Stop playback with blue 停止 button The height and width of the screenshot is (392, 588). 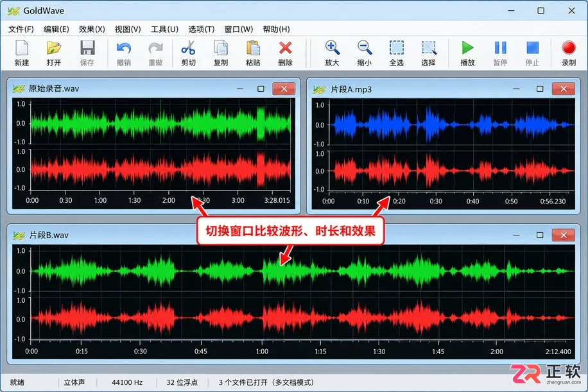tap(533, 48)
